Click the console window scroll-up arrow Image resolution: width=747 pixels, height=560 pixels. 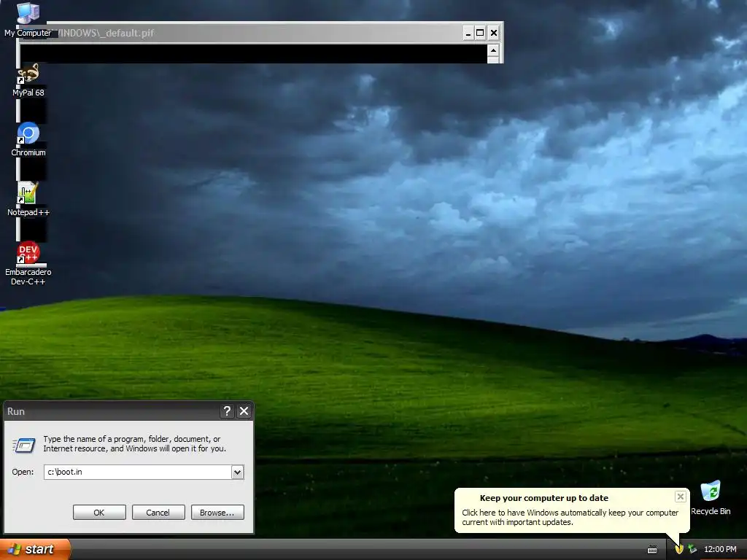tap(493, 50)
